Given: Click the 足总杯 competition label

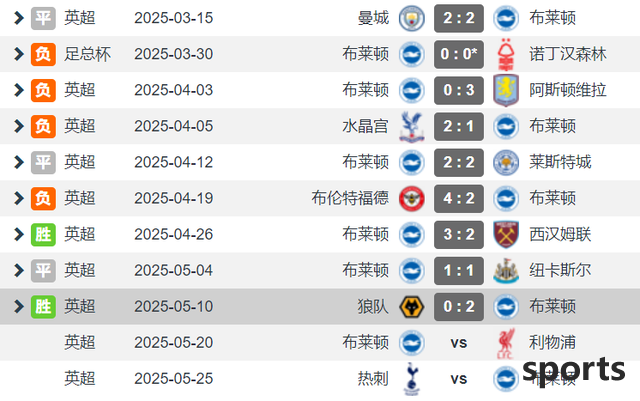Looking at the screenshot, I should click(x=87, y=54).
